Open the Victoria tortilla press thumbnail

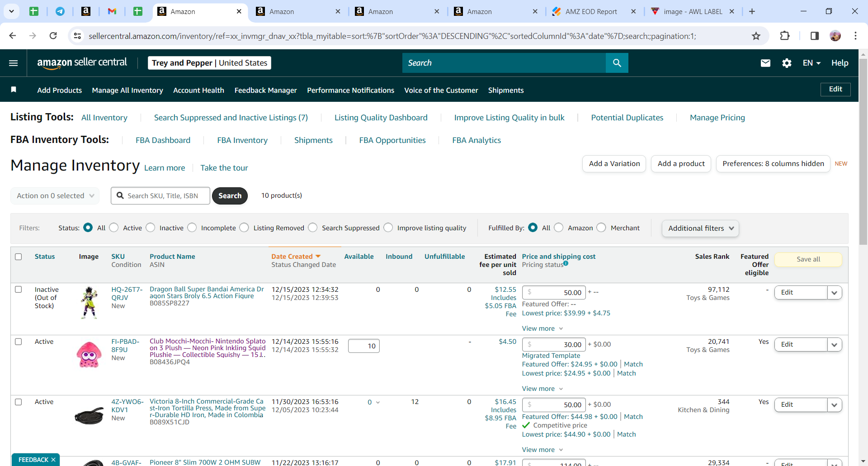click(89, 415)
